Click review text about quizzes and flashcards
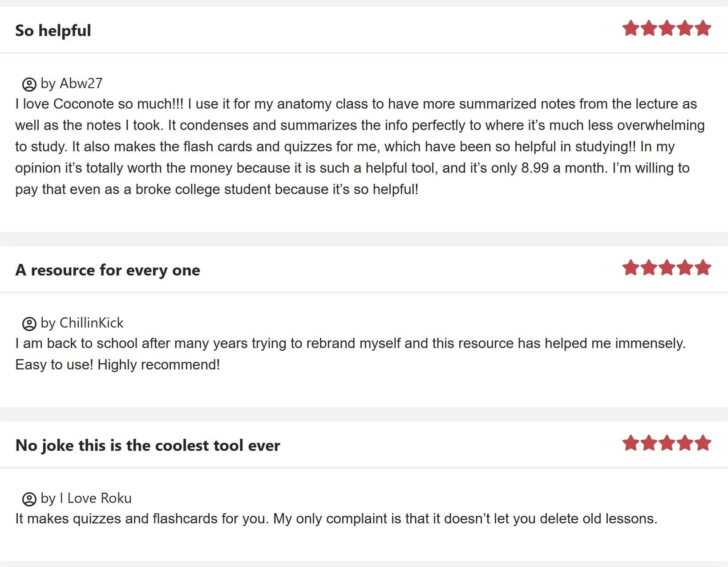The height and width of the screenshot is (567, 728). coord(336,518)
